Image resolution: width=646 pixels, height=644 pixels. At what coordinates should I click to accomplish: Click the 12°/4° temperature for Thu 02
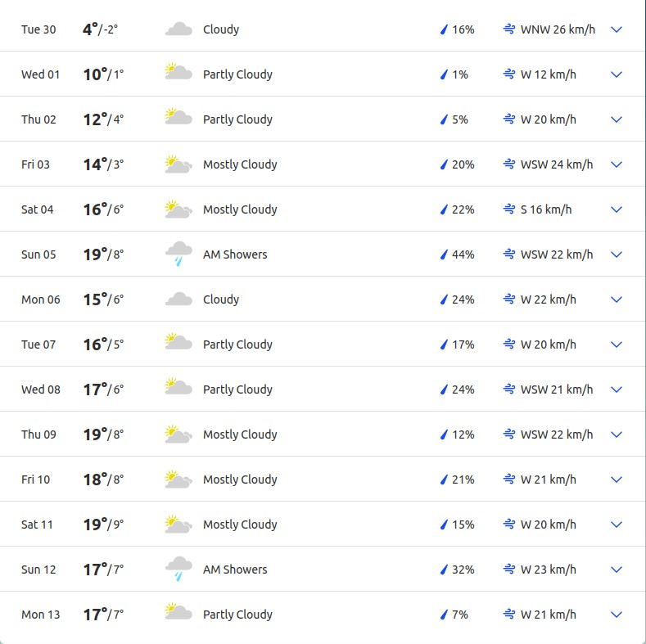103,119
